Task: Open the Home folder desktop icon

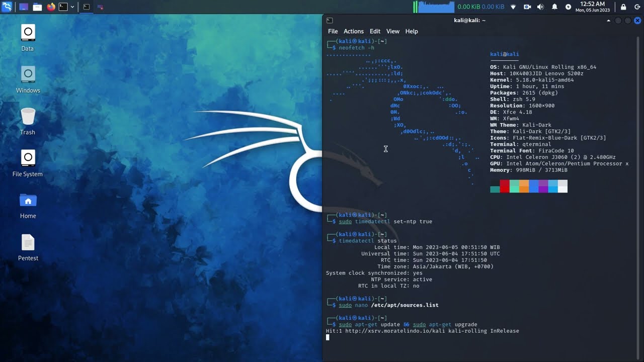Action: tap(28, 206)
